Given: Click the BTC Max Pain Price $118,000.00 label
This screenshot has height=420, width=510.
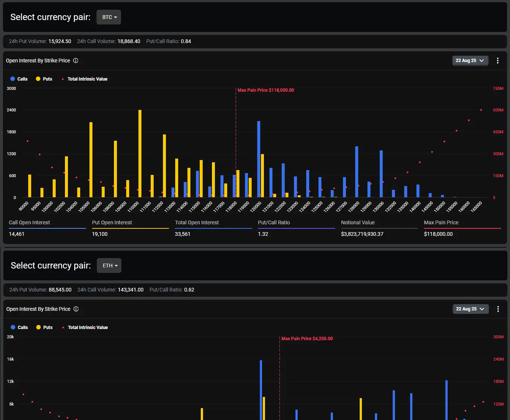Looking at the screenshot, I should tap(266, 90).
